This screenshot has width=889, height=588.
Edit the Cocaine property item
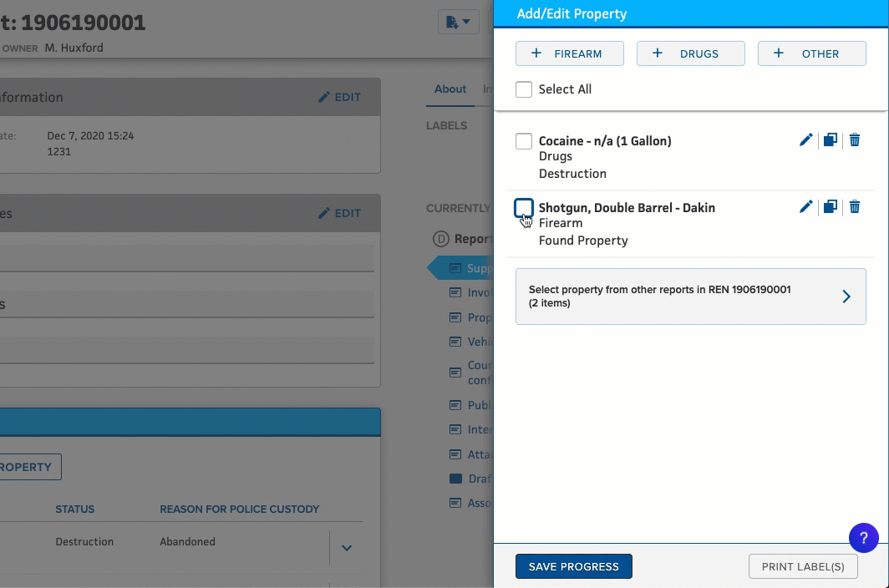[805, 140]
